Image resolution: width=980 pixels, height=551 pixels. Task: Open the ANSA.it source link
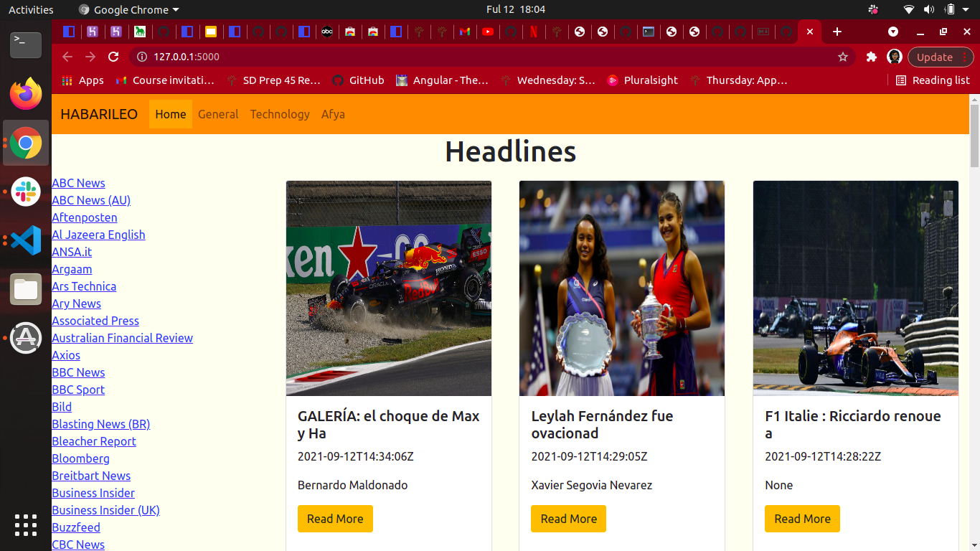tap(72, 252)
